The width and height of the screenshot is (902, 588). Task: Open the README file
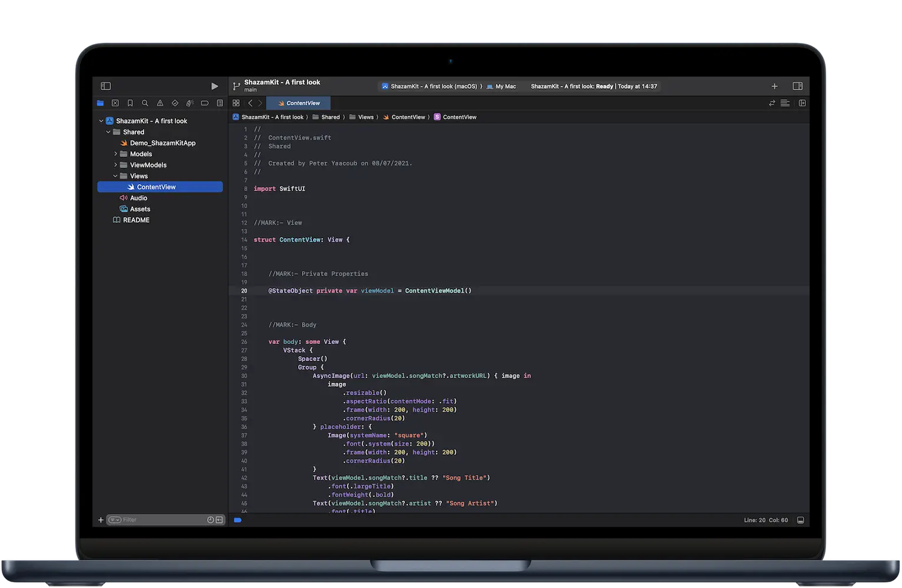(x=136, y=220)
